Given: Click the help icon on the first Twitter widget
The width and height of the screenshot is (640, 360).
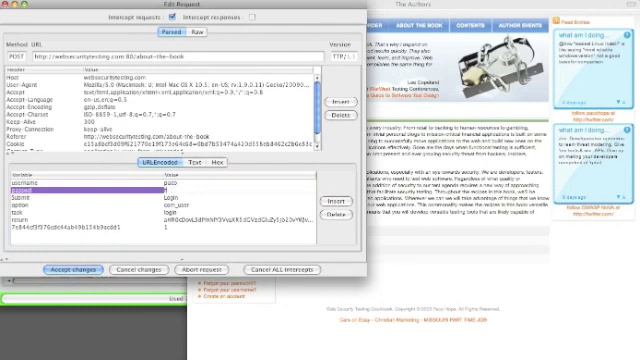Looking at the screenshot, I should coord(627,36).
